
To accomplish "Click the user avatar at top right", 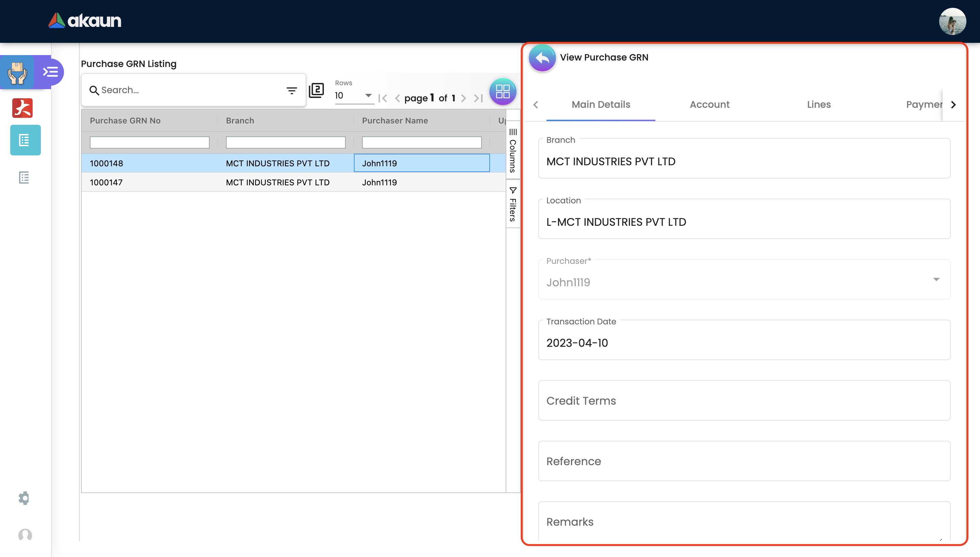I will [x=952, y=21].
